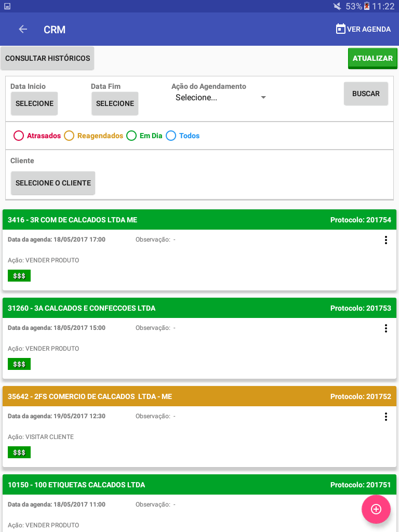
Task: Tap the back arrow beside CRM
Action: 23,29
